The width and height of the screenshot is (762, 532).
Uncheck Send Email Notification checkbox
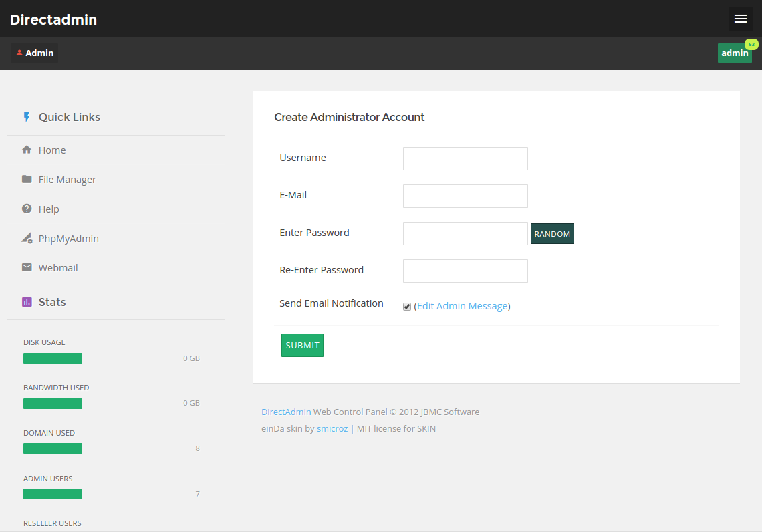click(407, 307)
